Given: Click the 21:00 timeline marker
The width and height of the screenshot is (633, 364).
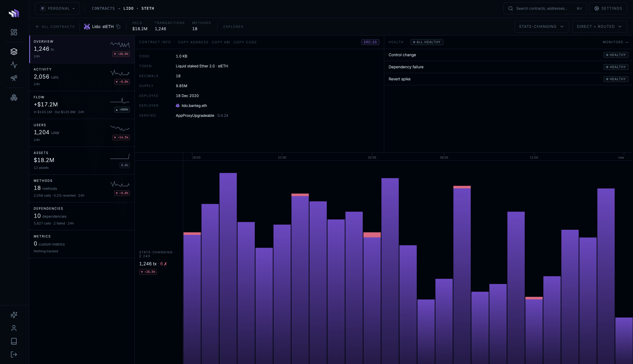Looking at the screenshot, I should pos(282,157).
